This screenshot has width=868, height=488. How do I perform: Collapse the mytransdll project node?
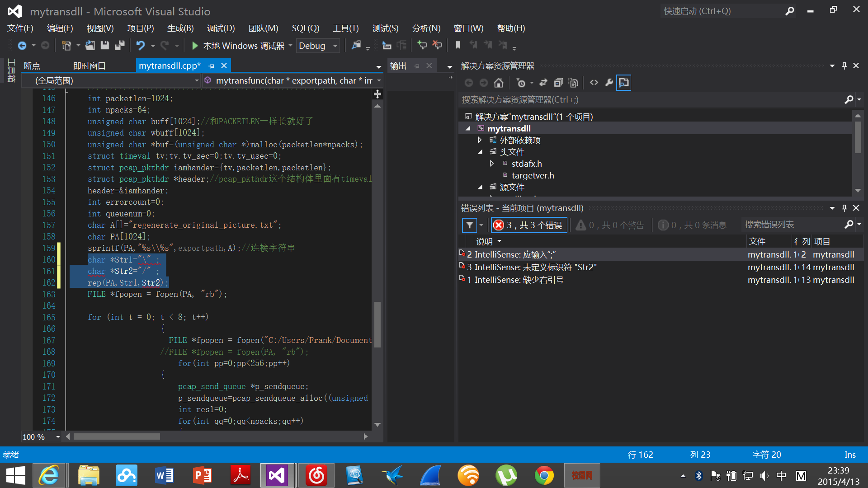tap(468, 129)
